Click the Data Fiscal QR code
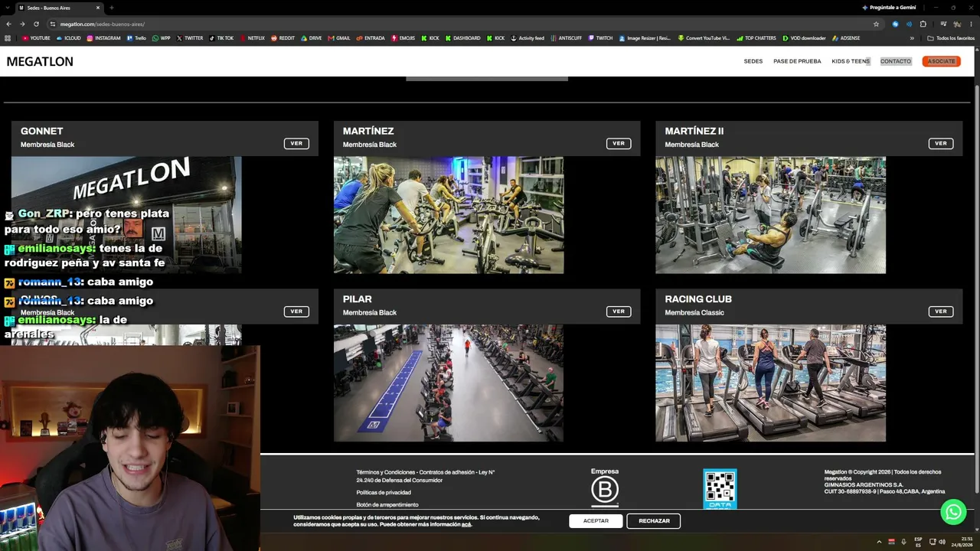The width and height of the screenshot is (980, 551). [720, 489]
